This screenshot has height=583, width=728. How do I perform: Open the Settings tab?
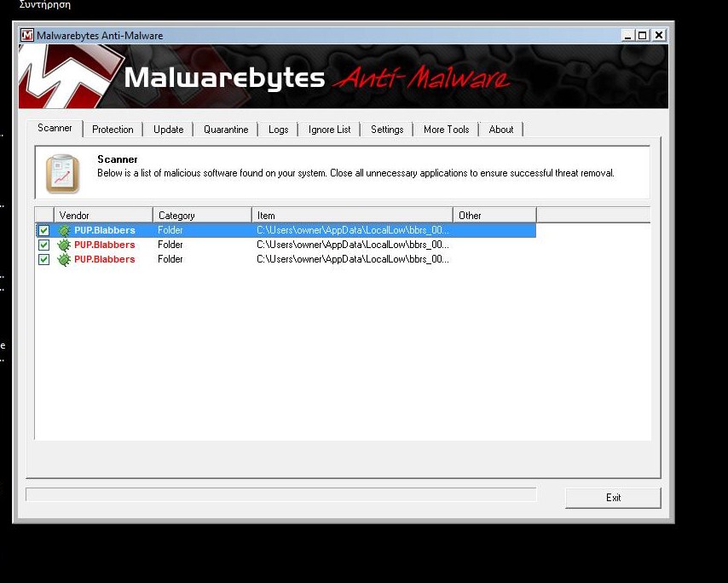click(x=387, y=130)
